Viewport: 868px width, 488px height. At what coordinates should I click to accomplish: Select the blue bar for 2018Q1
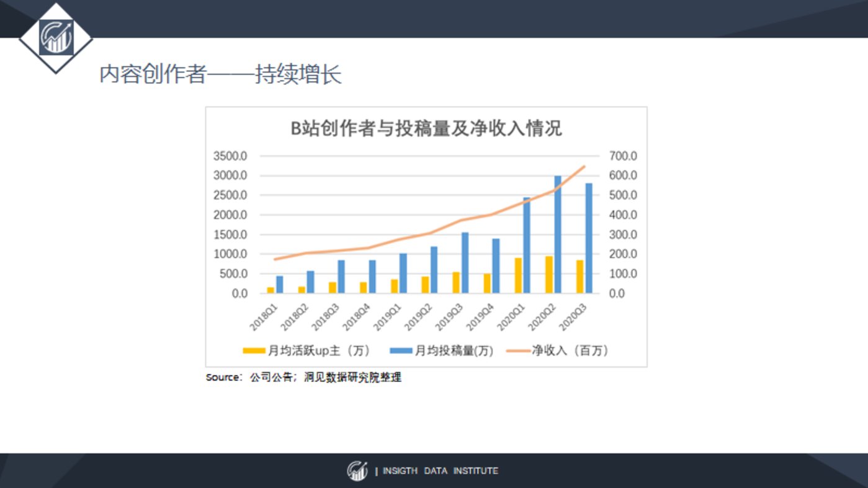click(279, 285)
